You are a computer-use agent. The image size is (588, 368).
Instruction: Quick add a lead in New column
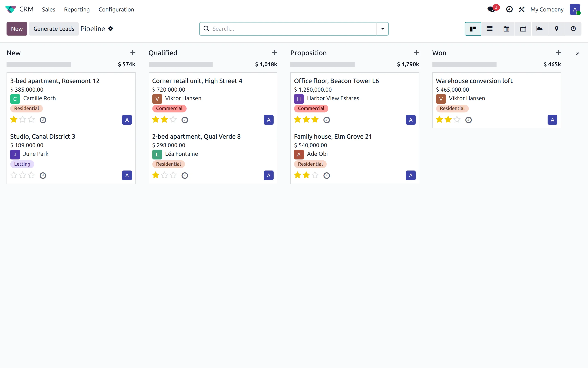[x=133, y=53]
